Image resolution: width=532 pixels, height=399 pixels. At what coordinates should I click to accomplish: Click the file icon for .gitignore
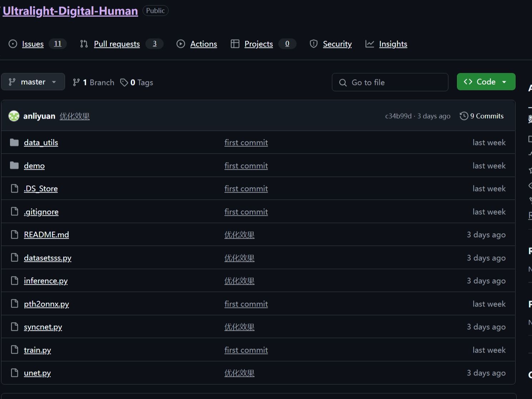tap(14, 211)
